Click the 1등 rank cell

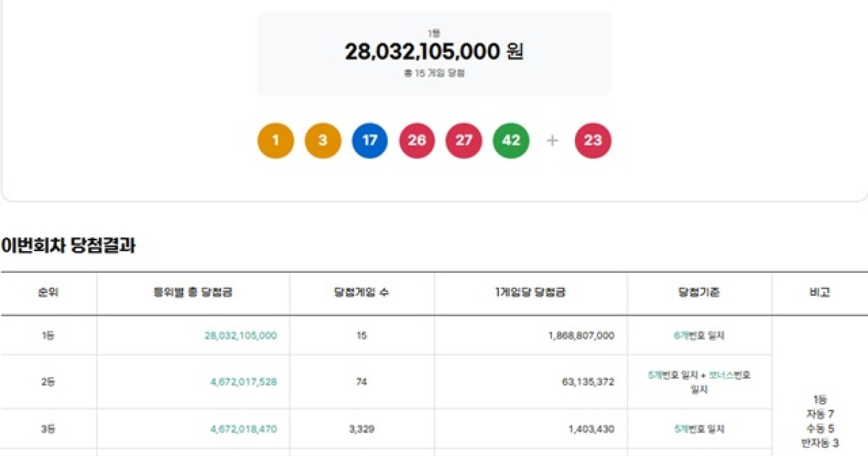click(47, 336)
